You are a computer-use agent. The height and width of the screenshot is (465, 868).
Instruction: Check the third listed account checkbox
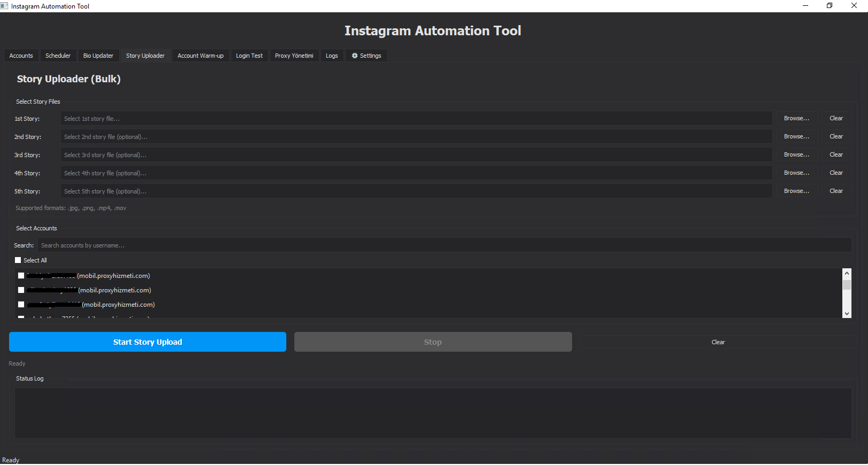click(x=21, y=305)
